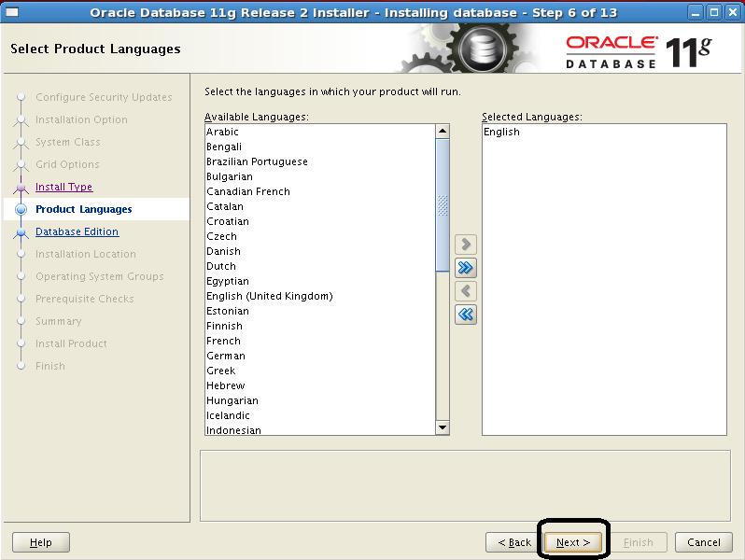Open Help for the installer

(x=41, y=542)
